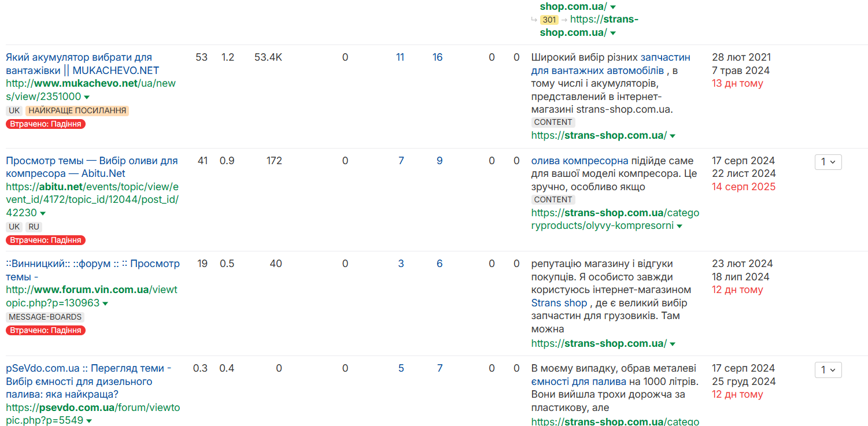Click 'Втрачено: Падіння' badge in forum.vin row

click(x=46, y=330)
